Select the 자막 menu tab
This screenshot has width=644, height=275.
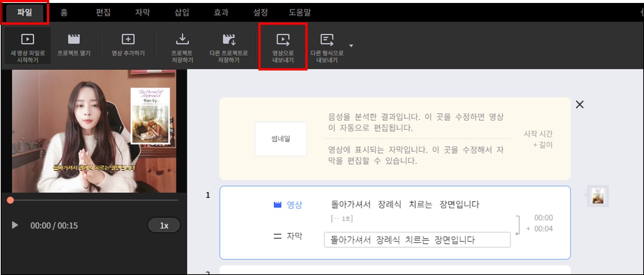click(x=142, y=13)
